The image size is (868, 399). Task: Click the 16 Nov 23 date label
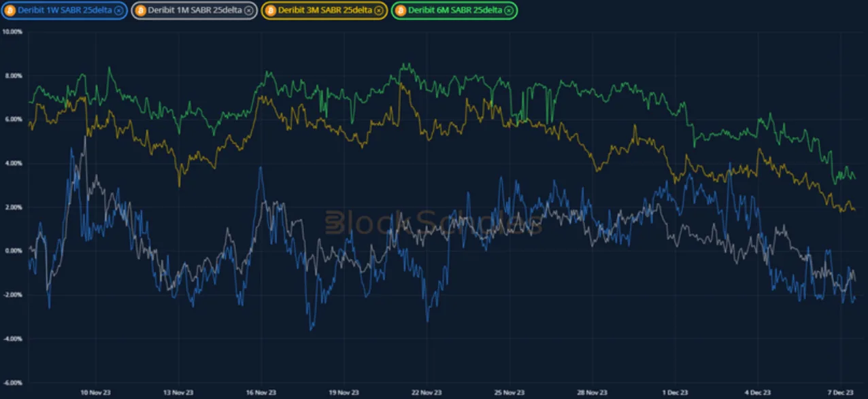tap(260, 392)
